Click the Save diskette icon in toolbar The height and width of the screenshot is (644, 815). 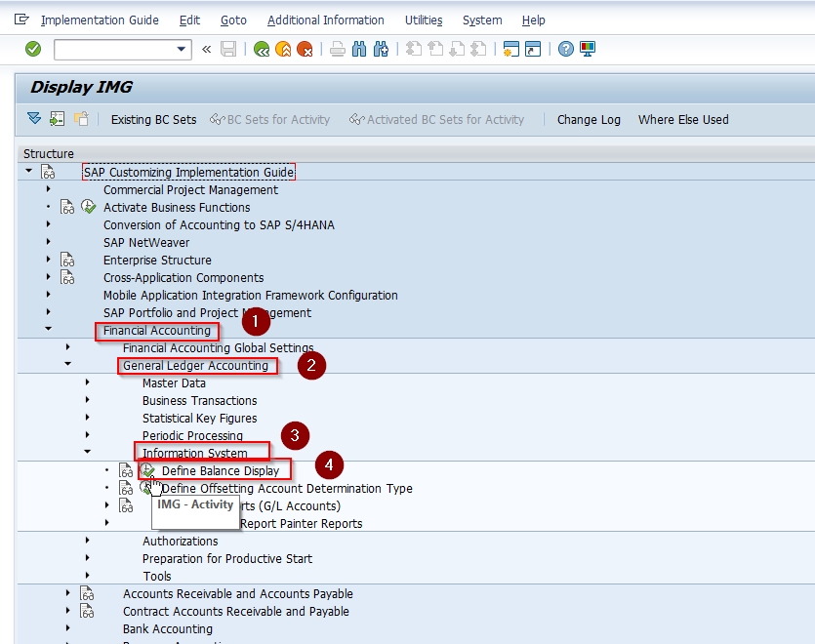click(x=228, y=50)
